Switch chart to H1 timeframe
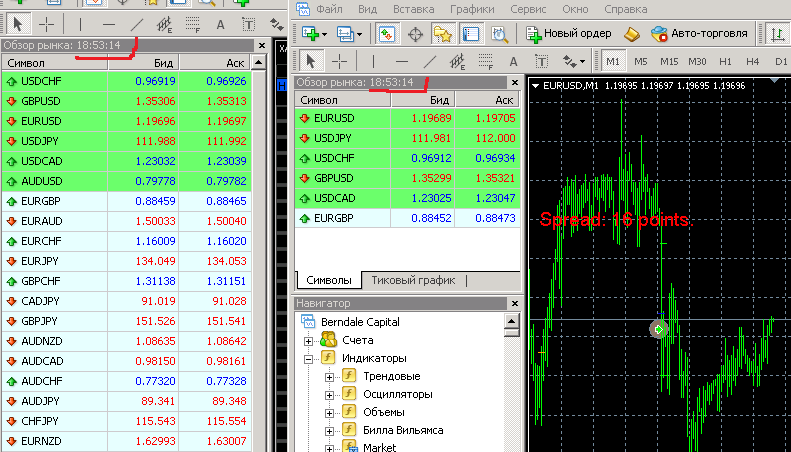The width and height of the screenshot is (791, 452). (725, 62)
